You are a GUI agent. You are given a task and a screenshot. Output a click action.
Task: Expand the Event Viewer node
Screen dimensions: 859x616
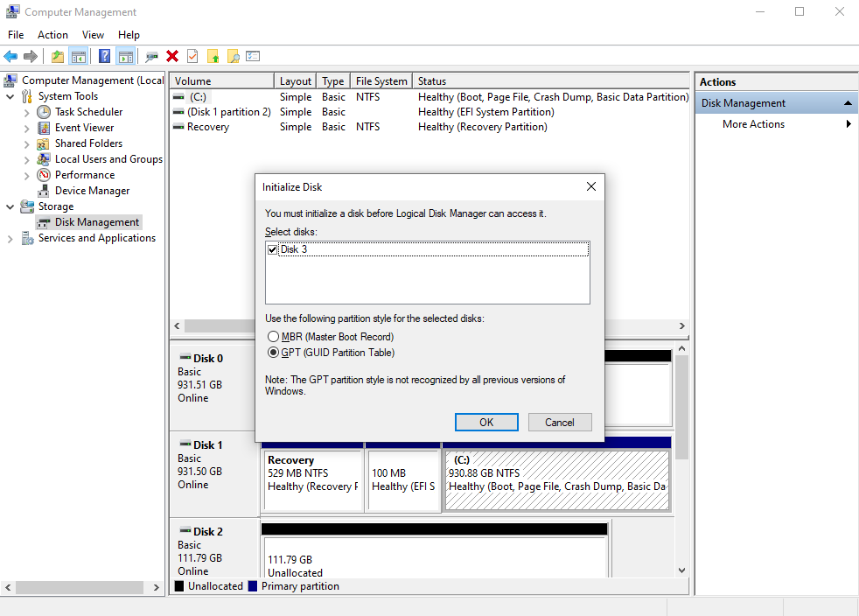(x=26, y=129)
